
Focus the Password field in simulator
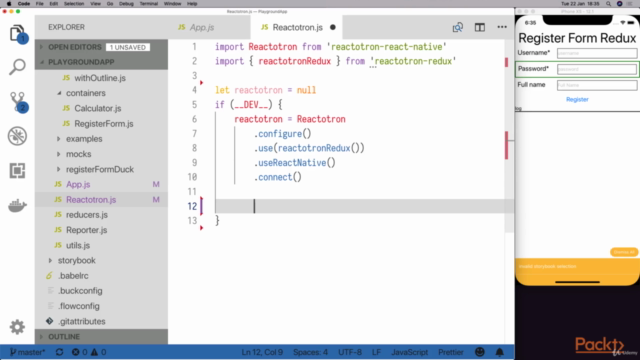click(597, 69)
